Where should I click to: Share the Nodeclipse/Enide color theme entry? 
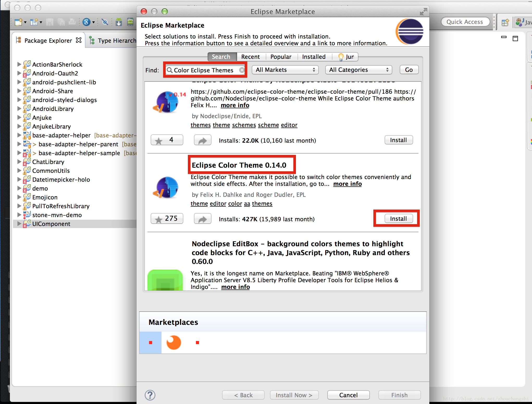click(202, 140)
